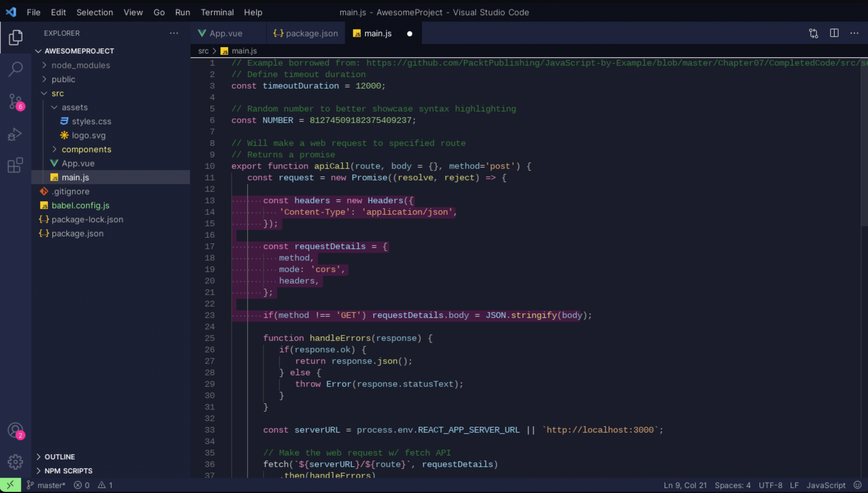
Task: Expand the node_modules folder
Action: coord(81,65)
